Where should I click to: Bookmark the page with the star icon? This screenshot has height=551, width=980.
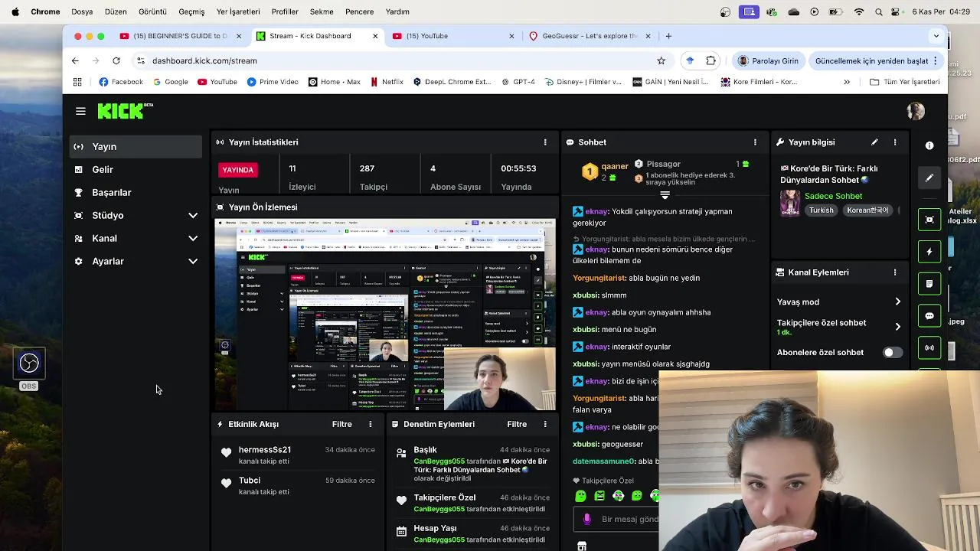click(661, 60)
